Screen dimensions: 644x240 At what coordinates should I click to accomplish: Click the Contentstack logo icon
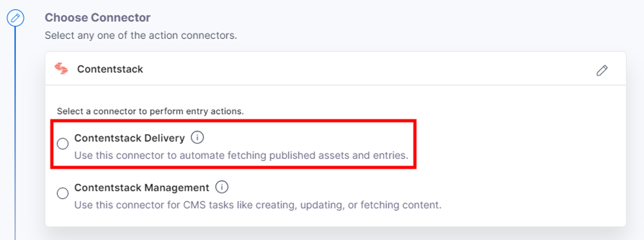(x=61, y=69)
